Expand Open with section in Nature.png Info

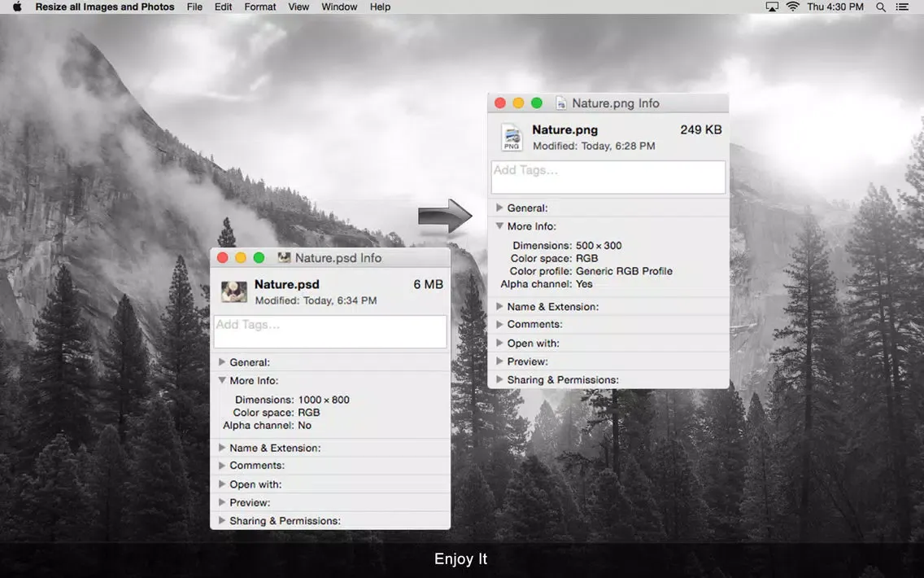point(499,343)
